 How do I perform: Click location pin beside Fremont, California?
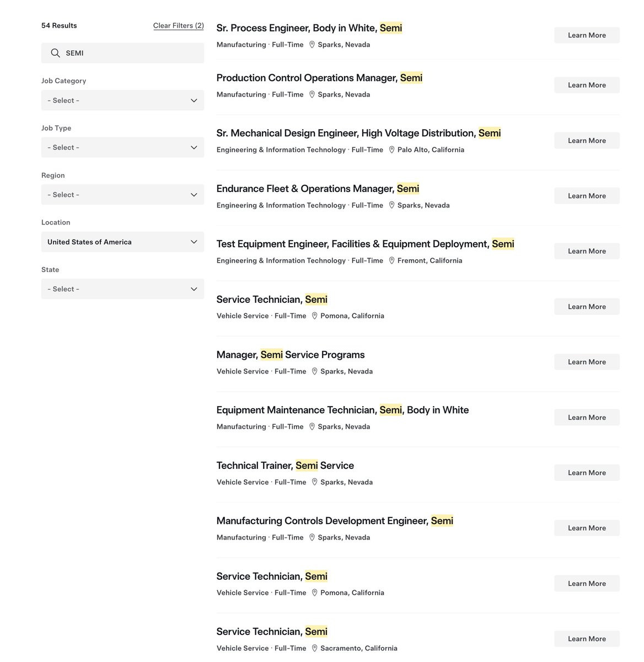point(391,260)
